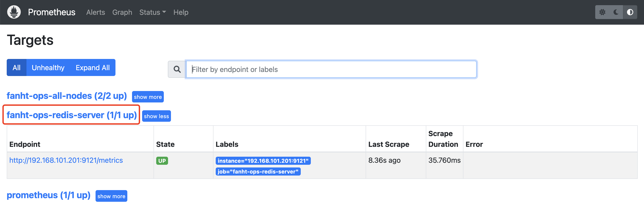This screenshot has width=644, height=204.
Task: Open the Prometheus brand home link
Action: click(51, 12)
